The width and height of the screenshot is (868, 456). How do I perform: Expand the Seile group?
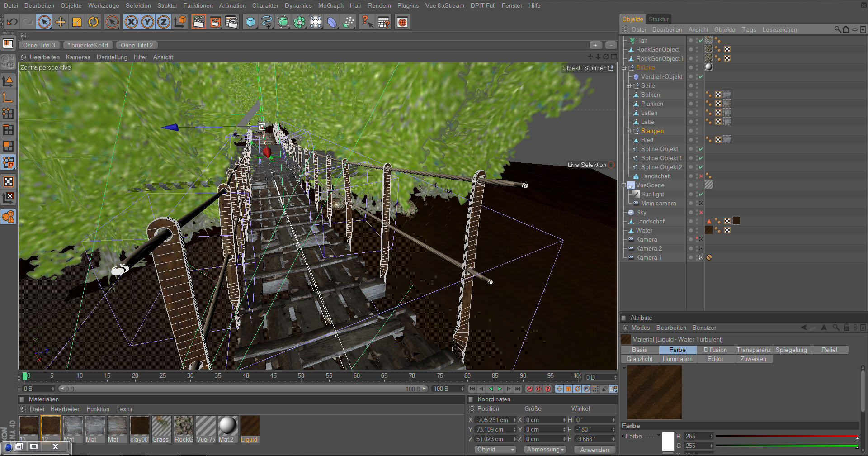coord(628,86)
